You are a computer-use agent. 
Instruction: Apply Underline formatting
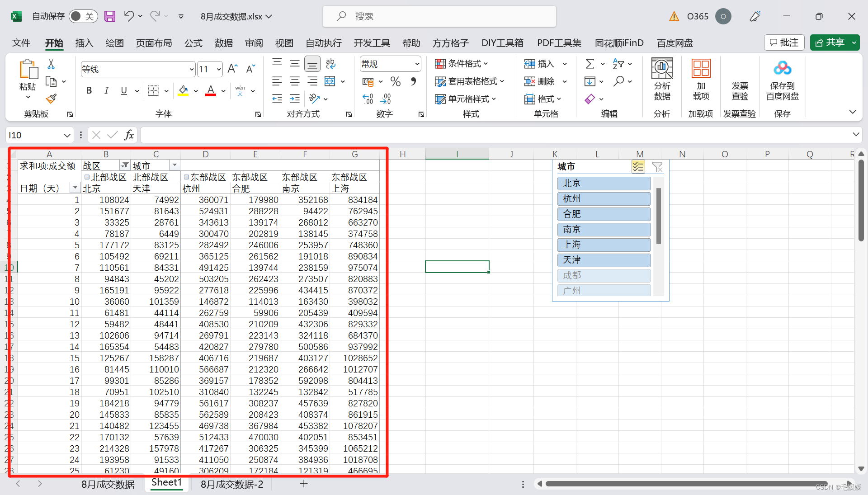click(x=124, y=90)
